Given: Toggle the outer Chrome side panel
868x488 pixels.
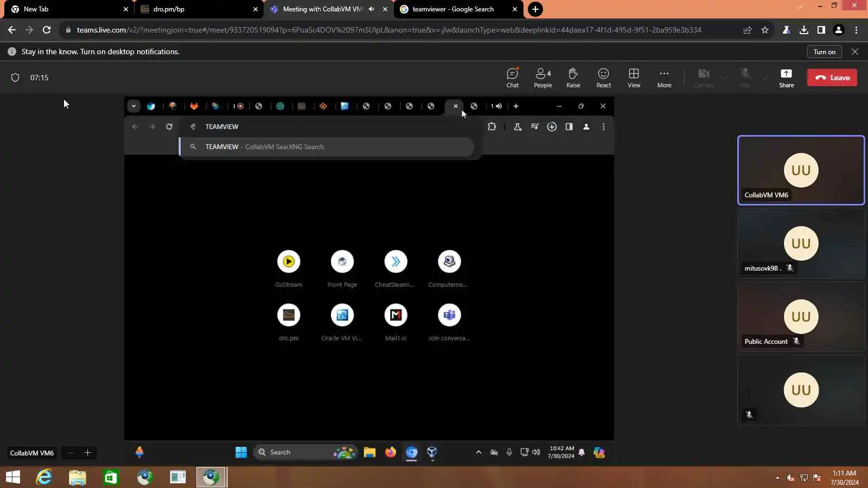Looking at the screenshot, I should (x=821, y=30).
